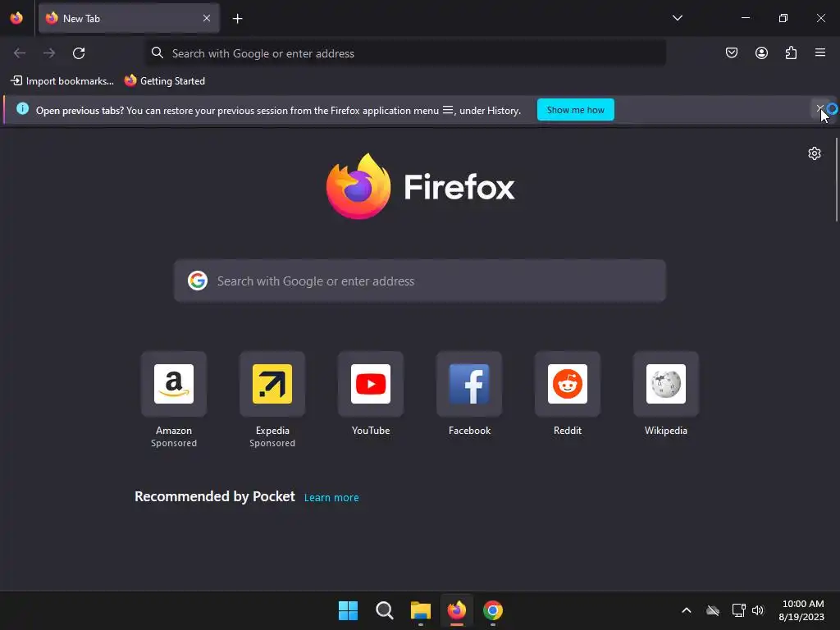Open the clock and date panel
This screenshot has width=840, height=630.
click(x=801, y=610)
